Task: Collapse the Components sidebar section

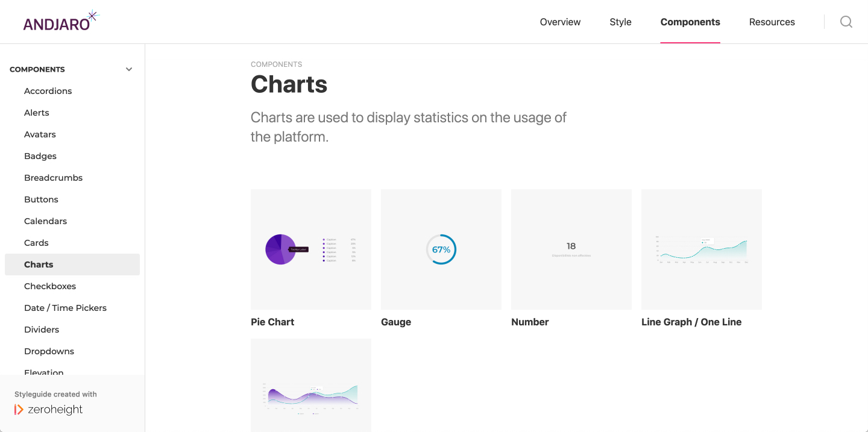Action: 129,69
